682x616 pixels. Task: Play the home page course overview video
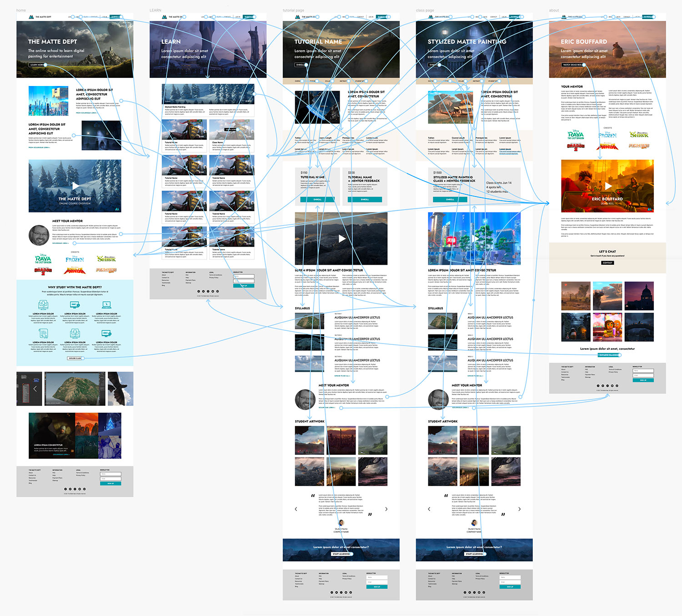[x=75, y=186]
